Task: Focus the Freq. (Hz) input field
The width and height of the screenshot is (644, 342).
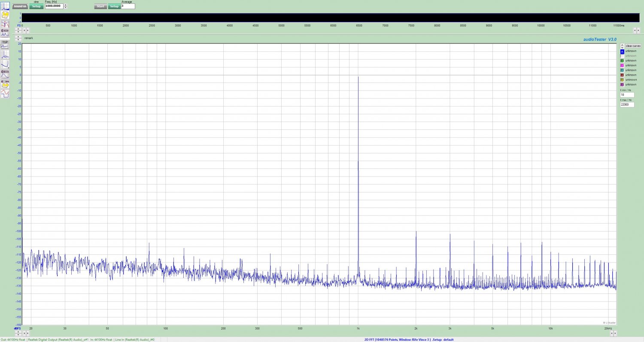Action: point(54,6)
